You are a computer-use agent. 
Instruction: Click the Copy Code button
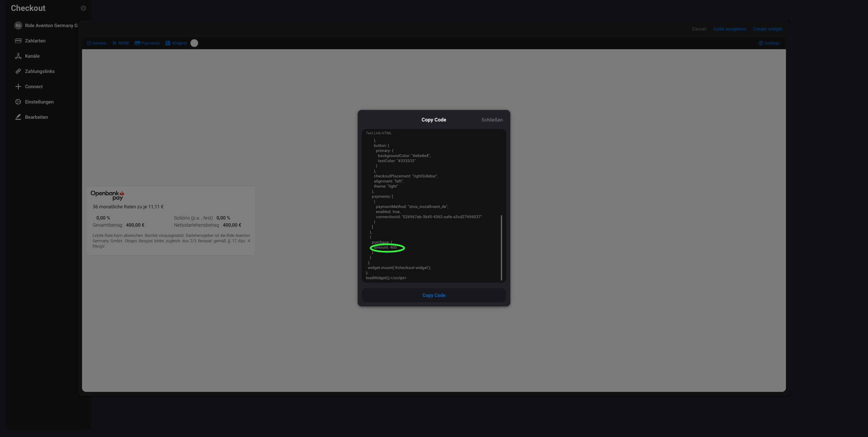[434, 295]
